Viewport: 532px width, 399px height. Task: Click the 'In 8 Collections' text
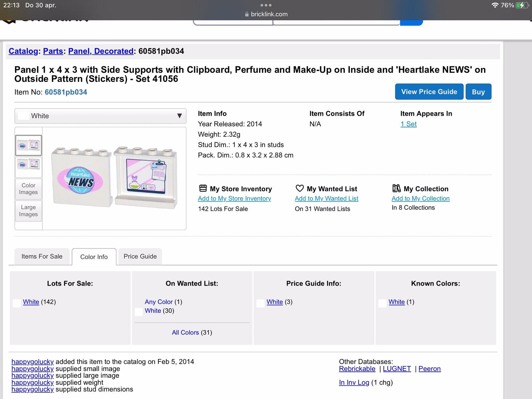click(x=413, y=207)
